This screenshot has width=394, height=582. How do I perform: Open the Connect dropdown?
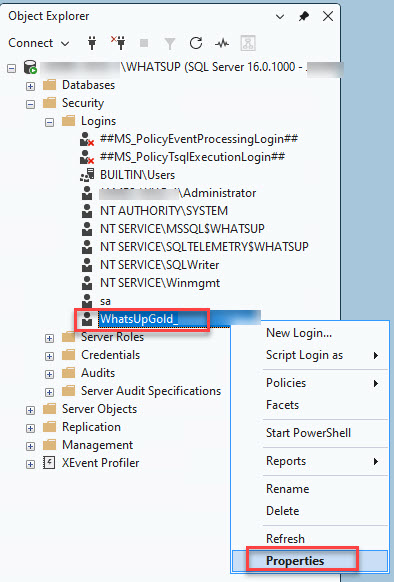tap(39, 43)
